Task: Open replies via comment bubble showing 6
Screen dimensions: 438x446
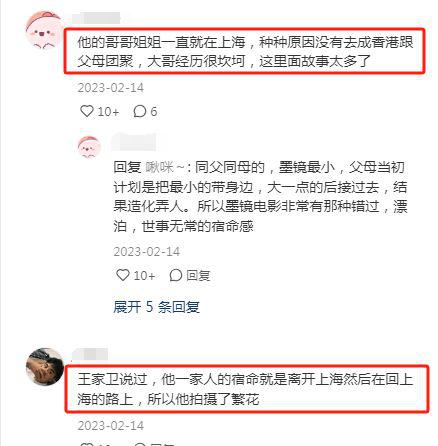Action: tap(145, 111)
